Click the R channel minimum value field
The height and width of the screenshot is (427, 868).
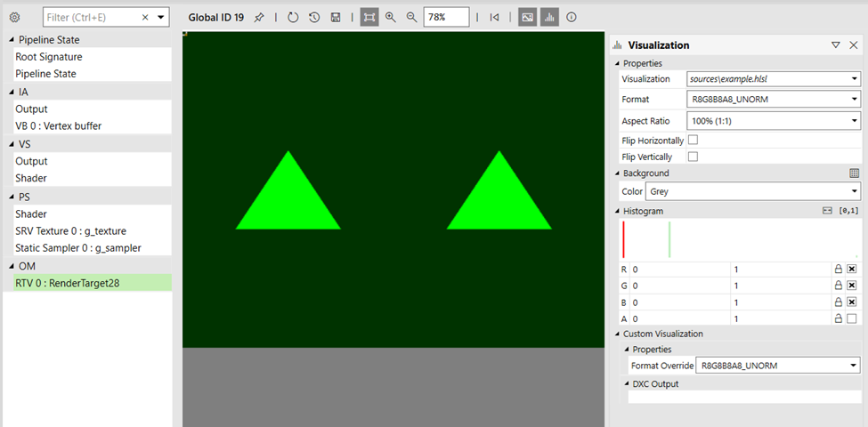680,270
